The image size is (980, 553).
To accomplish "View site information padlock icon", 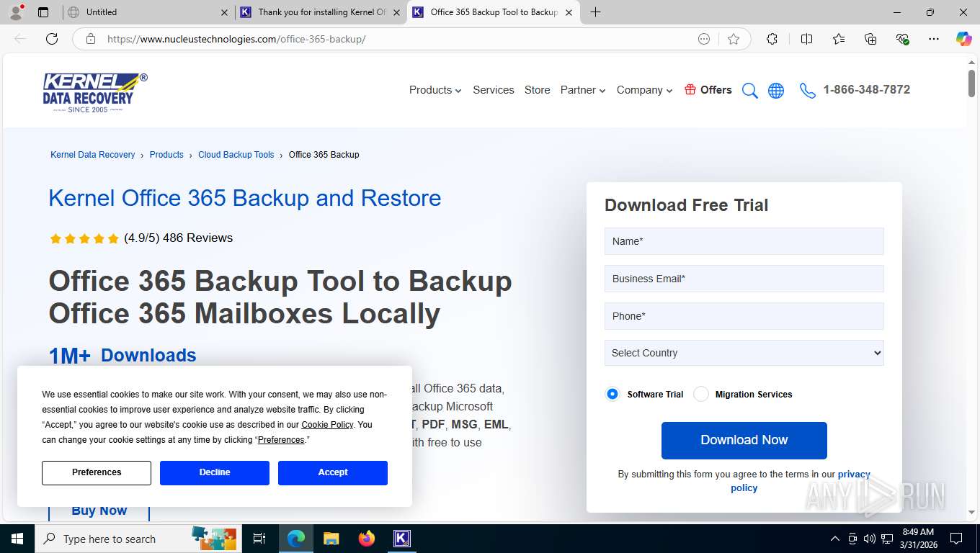I will pyautogui.click(x=91, y=39).
